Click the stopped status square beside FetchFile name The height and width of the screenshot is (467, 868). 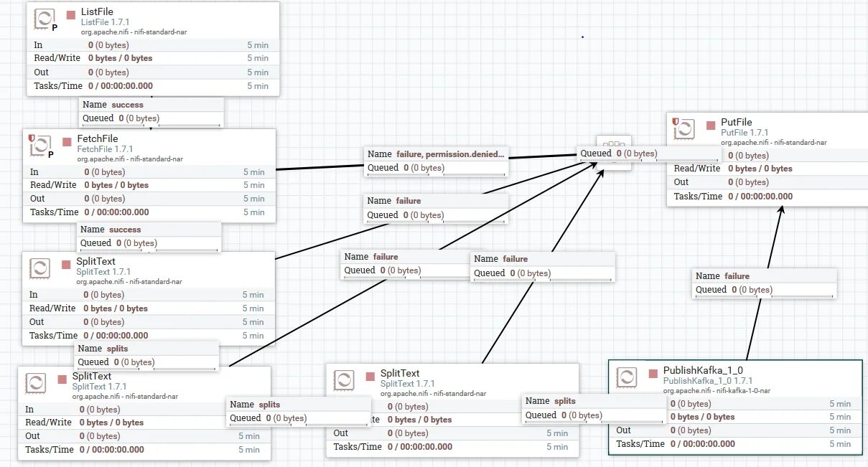[x=67, y=141]
